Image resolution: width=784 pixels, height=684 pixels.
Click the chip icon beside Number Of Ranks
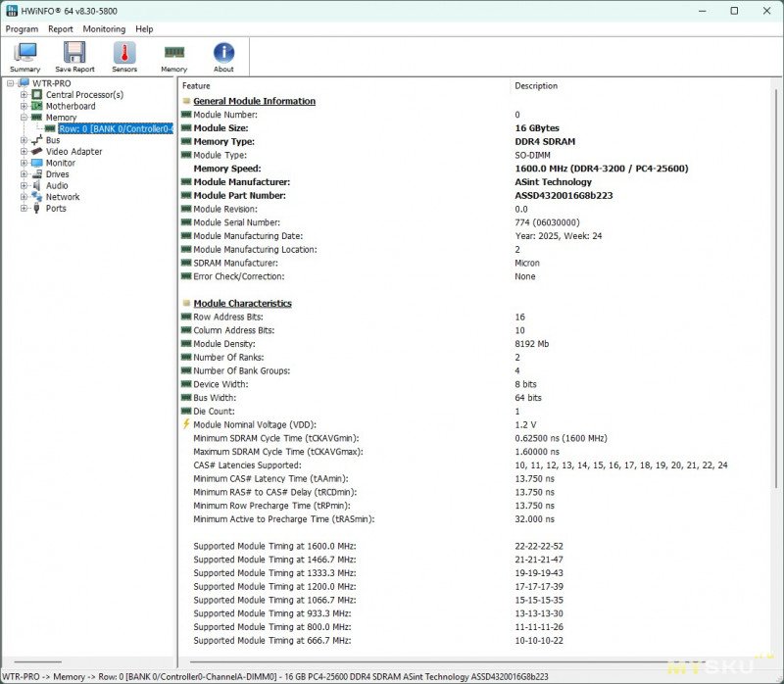[x=186, y=357]
